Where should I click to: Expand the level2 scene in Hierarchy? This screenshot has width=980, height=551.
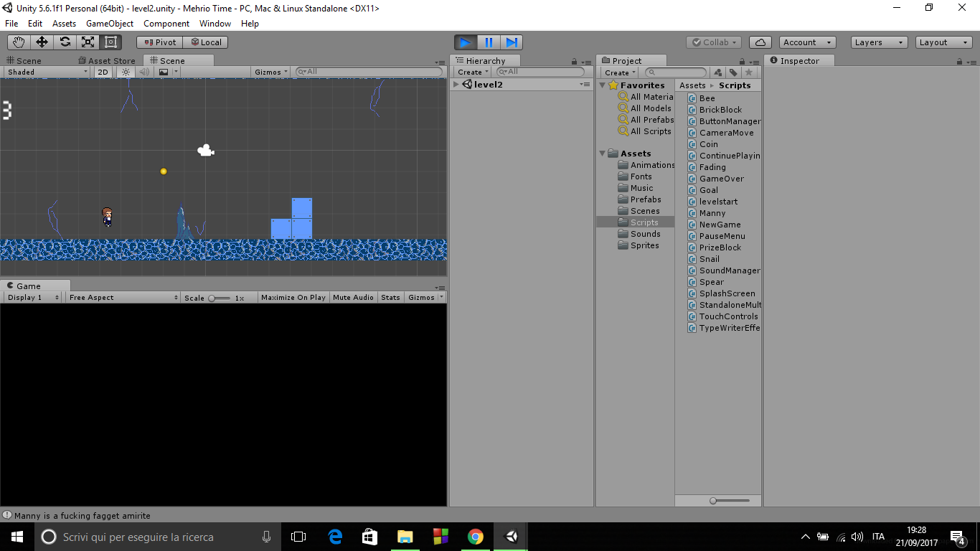[x=456, y=85]
